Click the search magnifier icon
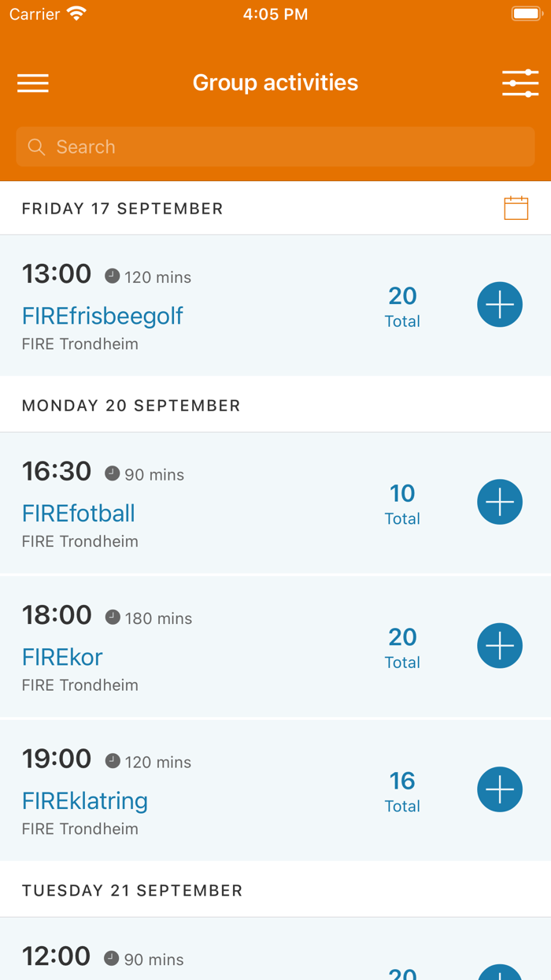This screenshot has width=551, height=980. (36, 147)
